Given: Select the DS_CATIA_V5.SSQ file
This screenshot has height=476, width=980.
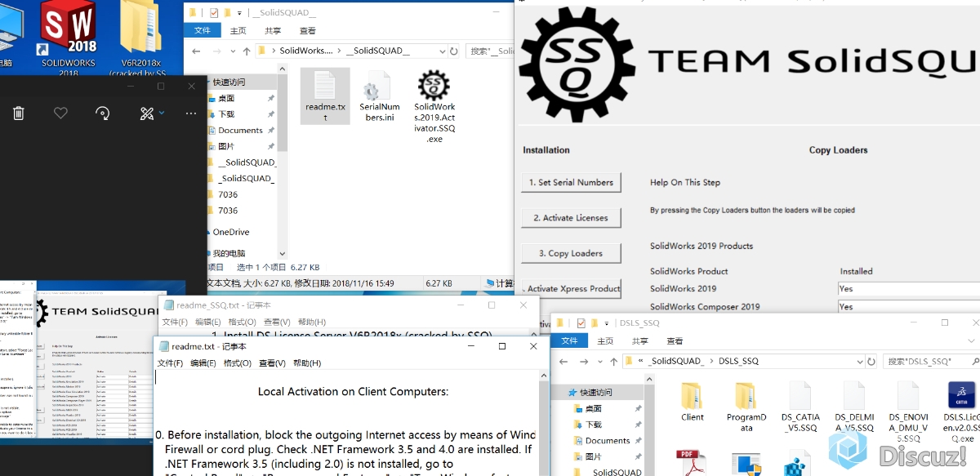Looking at the screenshot, I should (800, 407).
